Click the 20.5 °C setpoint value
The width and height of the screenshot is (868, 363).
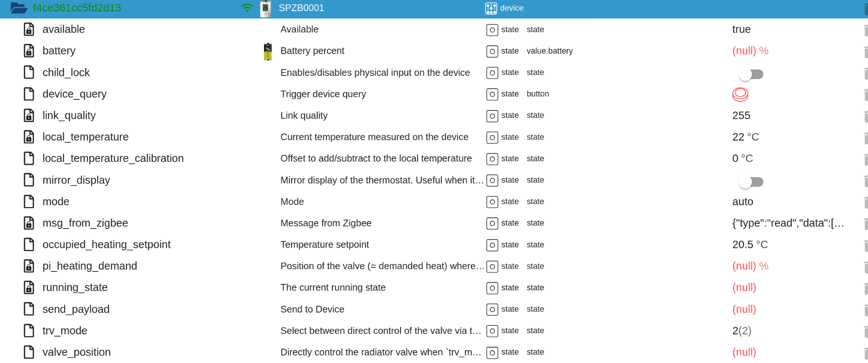[x=749, y=245]
